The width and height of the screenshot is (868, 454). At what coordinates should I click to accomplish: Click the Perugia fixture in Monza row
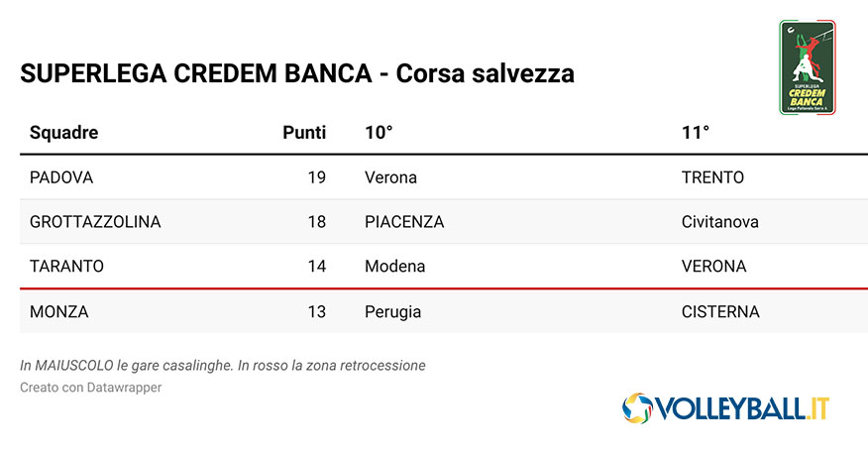coord(393,312)
